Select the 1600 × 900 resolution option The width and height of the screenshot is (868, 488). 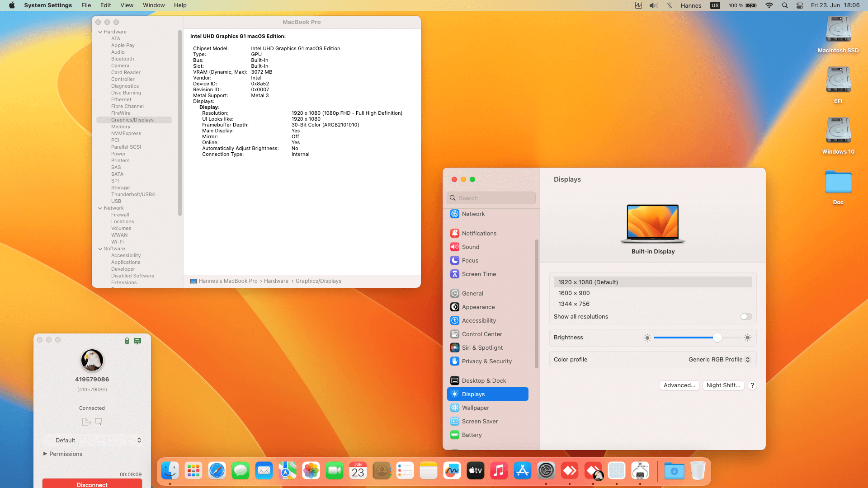coord(574,293)
